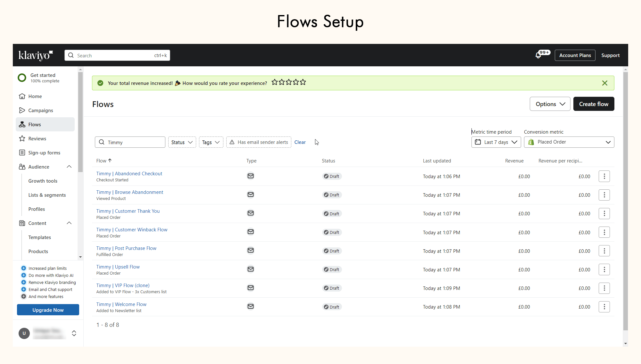Open Placed Order conversion metric dropdown
This screenshot has height=364, width=641.
coord(569,142)
